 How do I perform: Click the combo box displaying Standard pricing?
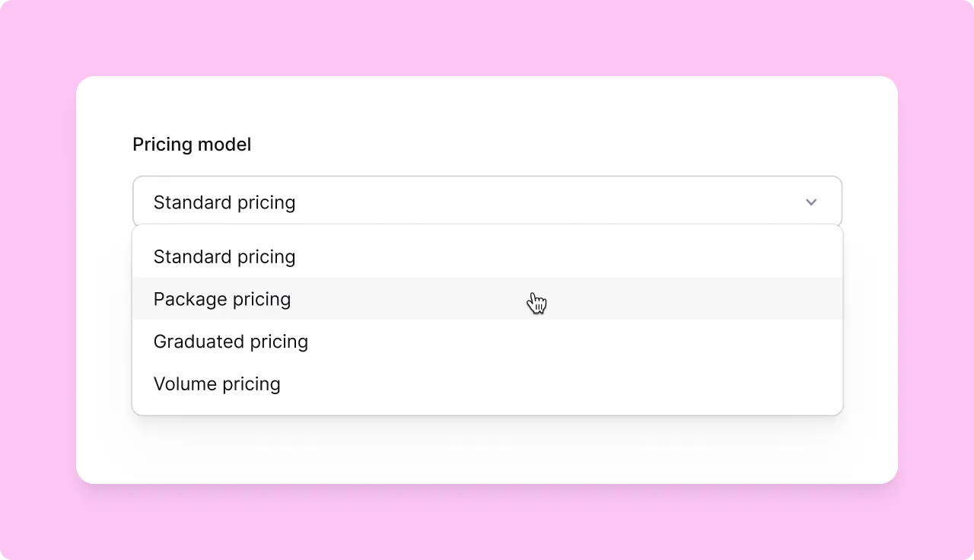(487, 202)
